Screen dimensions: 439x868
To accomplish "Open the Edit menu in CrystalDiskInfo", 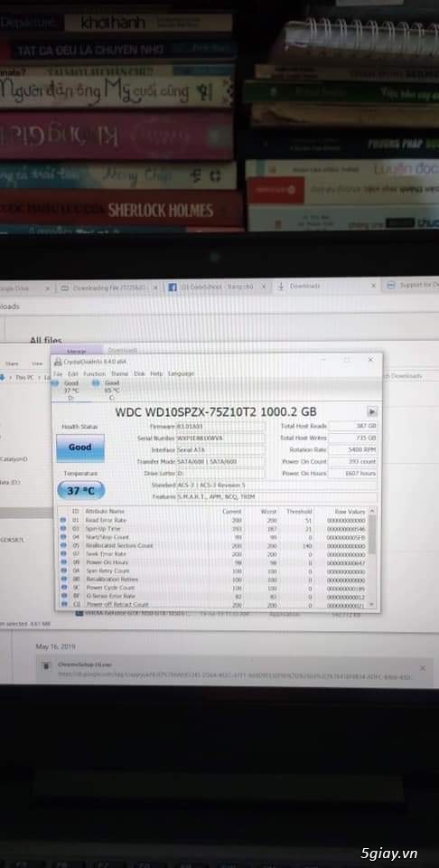I will 72,373.
